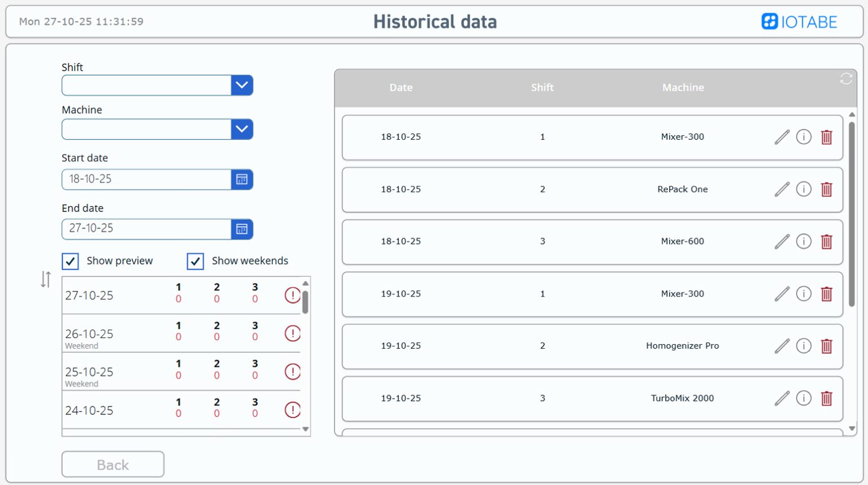868x485 pixels.
Task: Delete the TurboMix 2000 entry for 19-10-25
Action: click(826, 399)
